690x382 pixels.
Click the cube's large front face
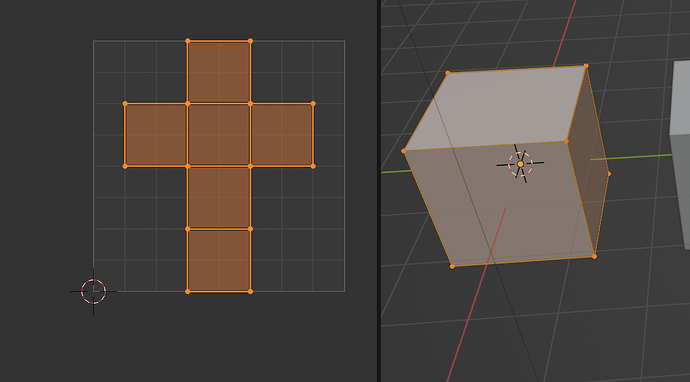point(502,205)
